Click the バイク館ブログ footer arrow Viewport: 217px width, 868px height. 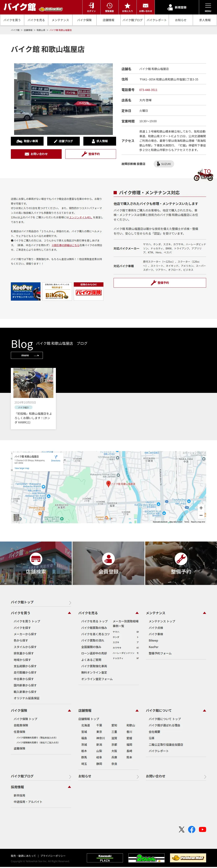coord(70,776)
